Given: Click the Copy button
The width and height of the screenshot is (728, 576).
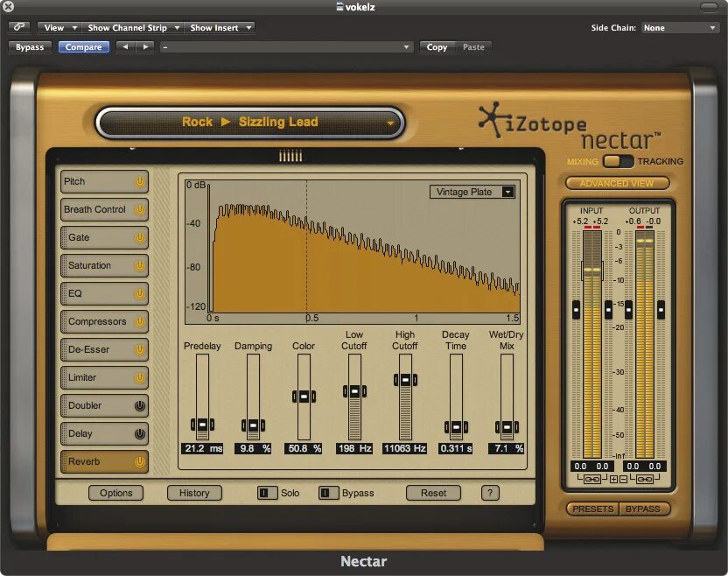Looking at the screenshot, I should coord(437,47).
